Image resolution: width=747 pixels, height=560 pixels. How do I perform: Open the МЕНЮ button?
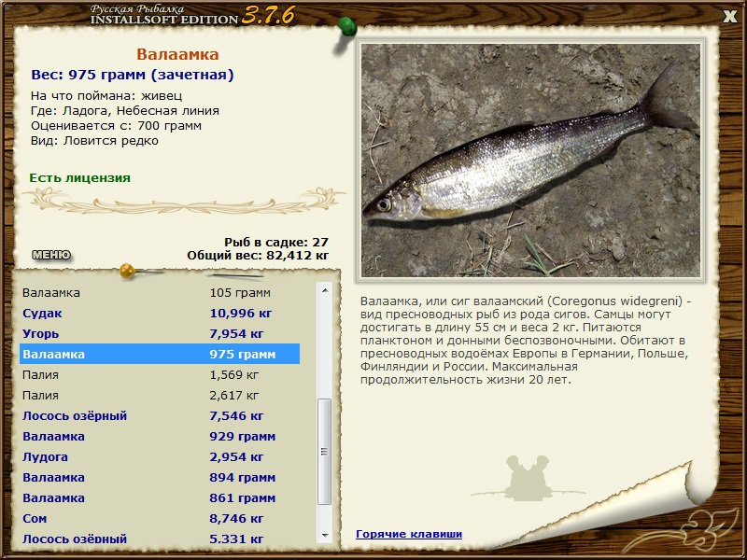click(x=51, y=255)
